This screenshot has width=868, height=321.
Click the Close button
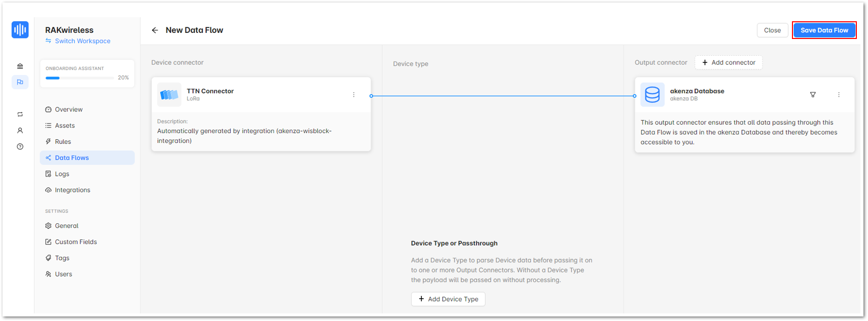[x=772, y=30]
